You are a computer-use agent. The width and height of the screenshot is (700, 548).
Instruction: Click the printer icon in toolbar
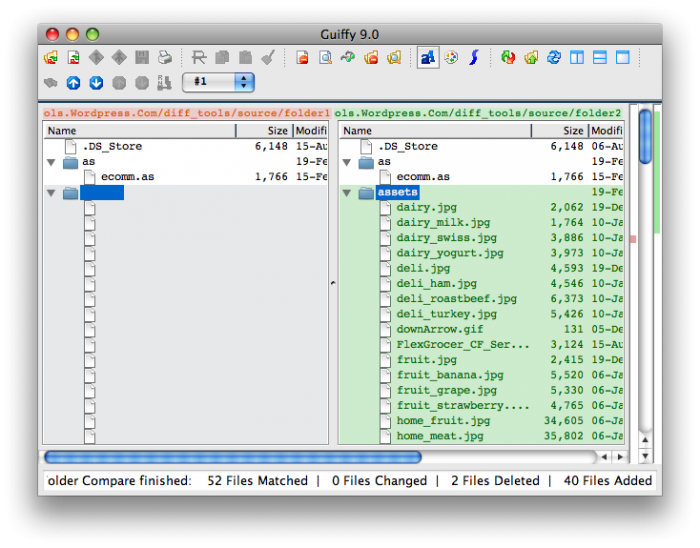point(165,58)
